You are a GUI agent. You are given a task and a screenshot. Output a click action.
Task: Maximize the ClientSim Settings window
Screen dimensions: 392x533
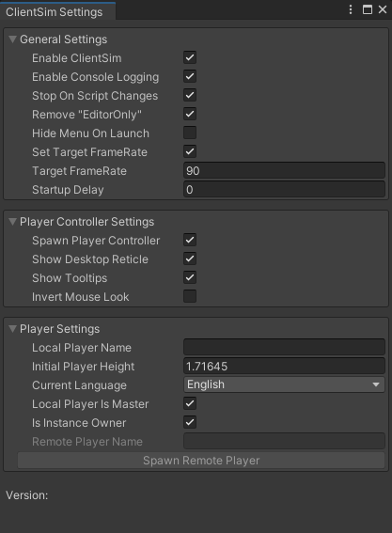[368, 9]
